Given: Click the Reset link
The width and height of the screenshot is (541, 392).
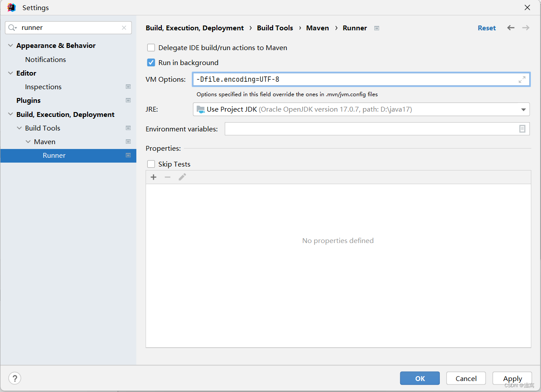Looking at the screenshot, I should pyautogui.click(x=486, y=28).
